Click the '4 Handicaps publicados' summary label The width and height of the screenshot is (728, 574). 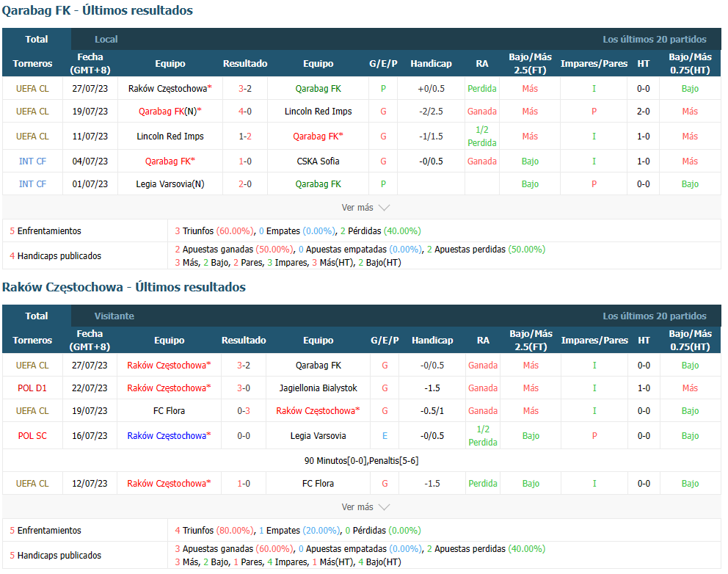(55, 256)
